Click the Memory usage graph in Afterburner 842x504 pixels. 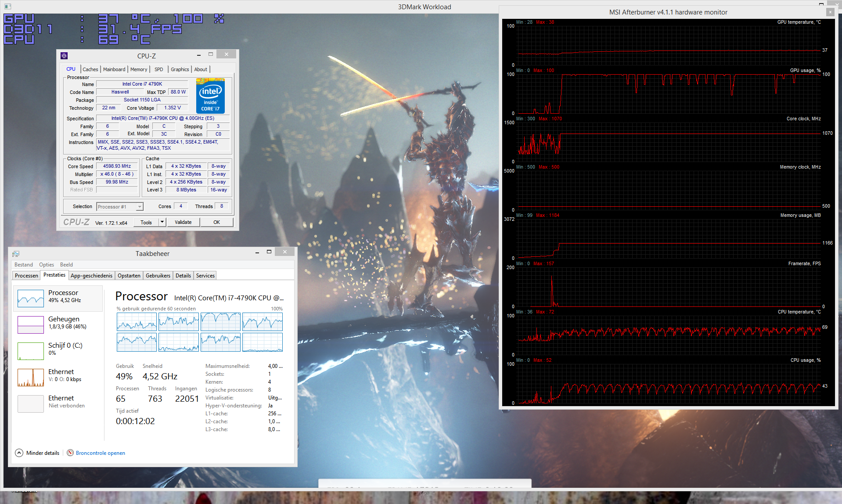669,239
